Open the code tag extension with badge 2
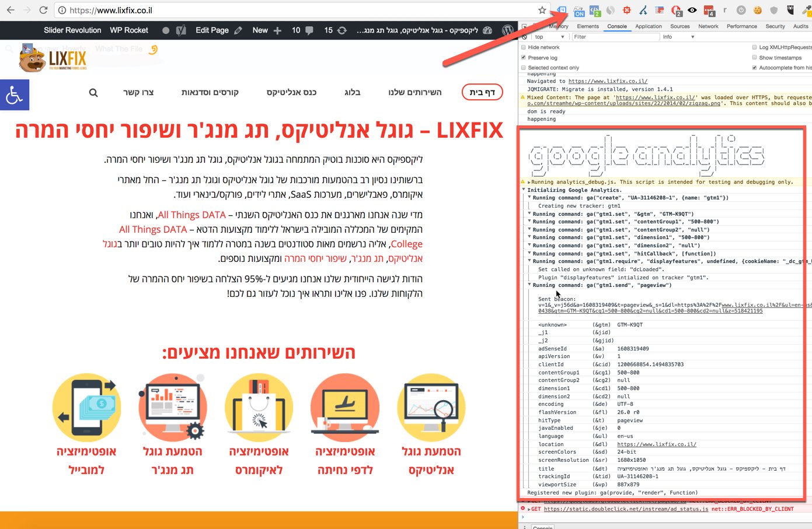Screen dimensions: 812x529 tap(595, 10)
